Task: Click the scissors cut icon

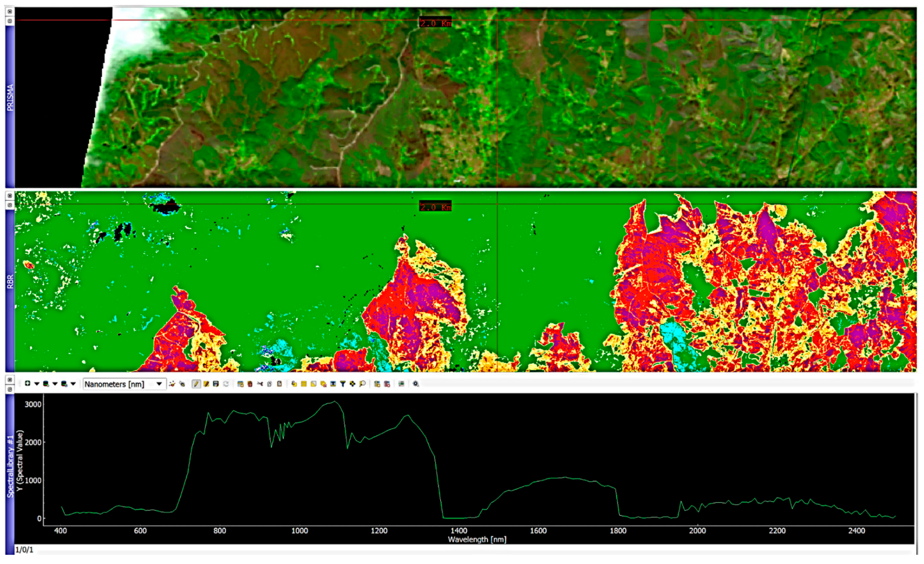Action: tap(260, 384)
